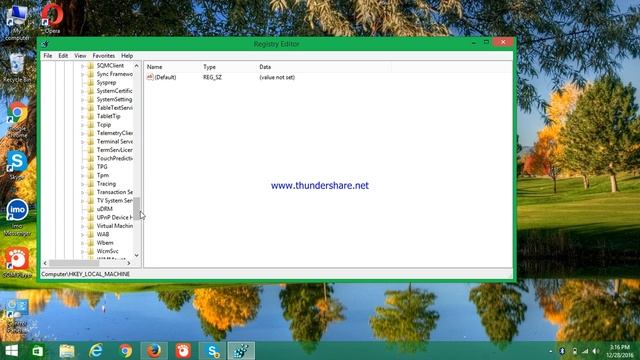Screen dimensions: 640x360
Task: Expand the Wbem key arrow
Action: pyautogui.click(x=82, y=243)
